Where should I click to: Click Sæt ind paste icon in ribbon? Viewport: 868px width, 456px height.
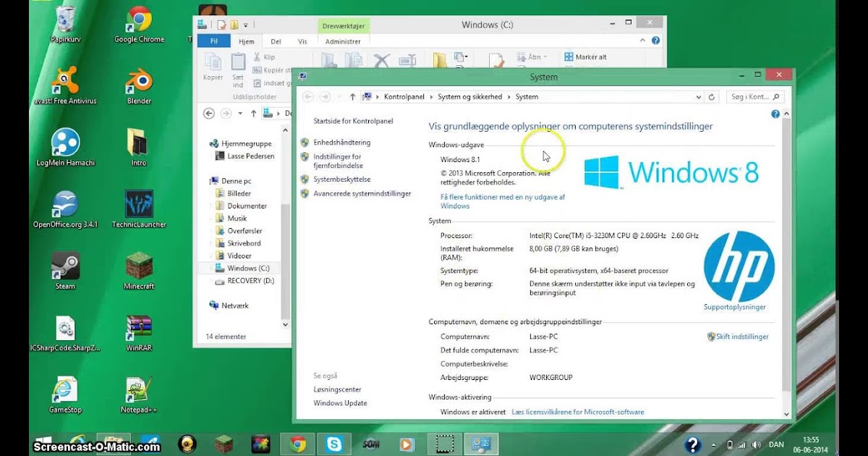point(239,70)
